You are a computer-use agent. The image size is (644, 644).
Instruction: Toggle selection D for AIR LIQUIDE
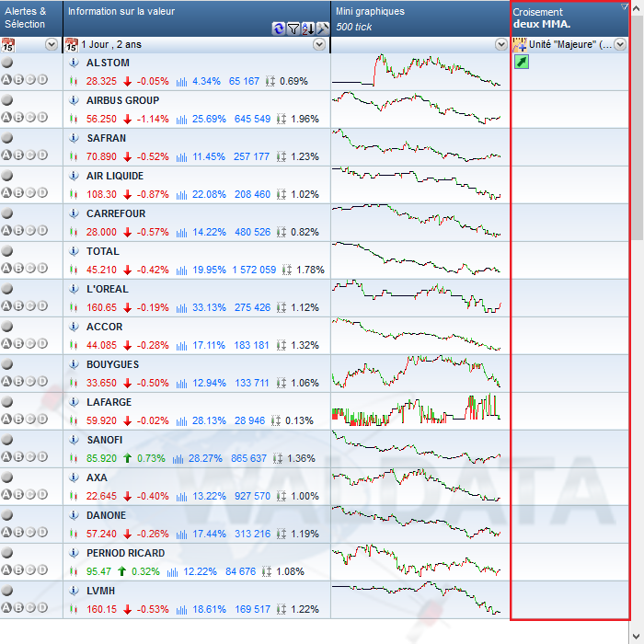click(42, 193)
